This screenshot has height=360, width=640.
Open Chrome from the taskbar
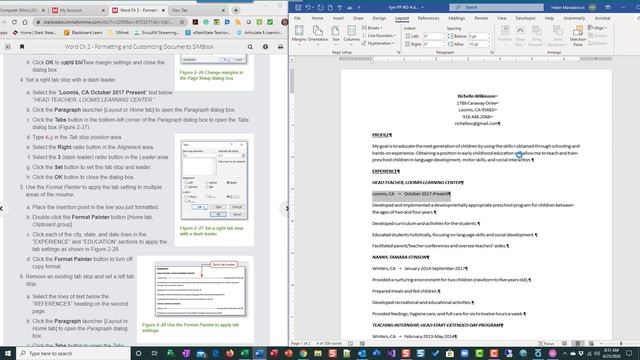click(x=303, y=353)
